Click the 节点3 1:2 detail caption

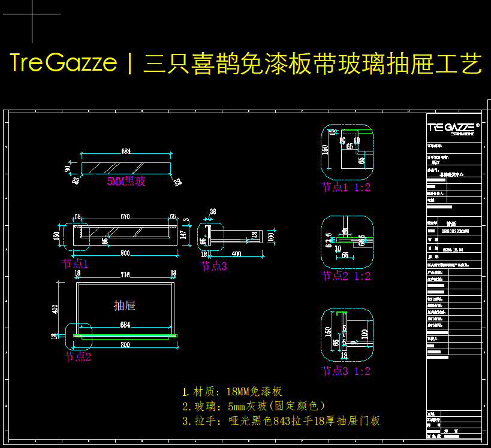coord(346,371)
